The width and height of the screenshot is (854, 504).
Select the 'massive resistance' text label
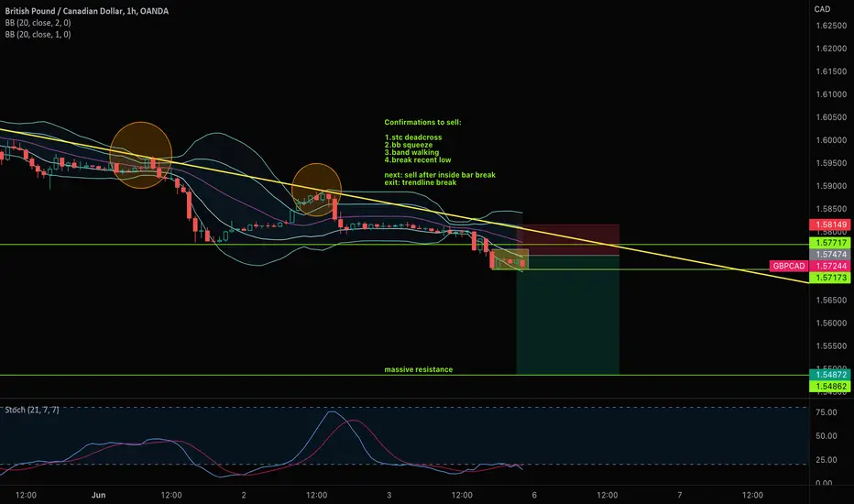pyautogui.click(x=418, y=369)
